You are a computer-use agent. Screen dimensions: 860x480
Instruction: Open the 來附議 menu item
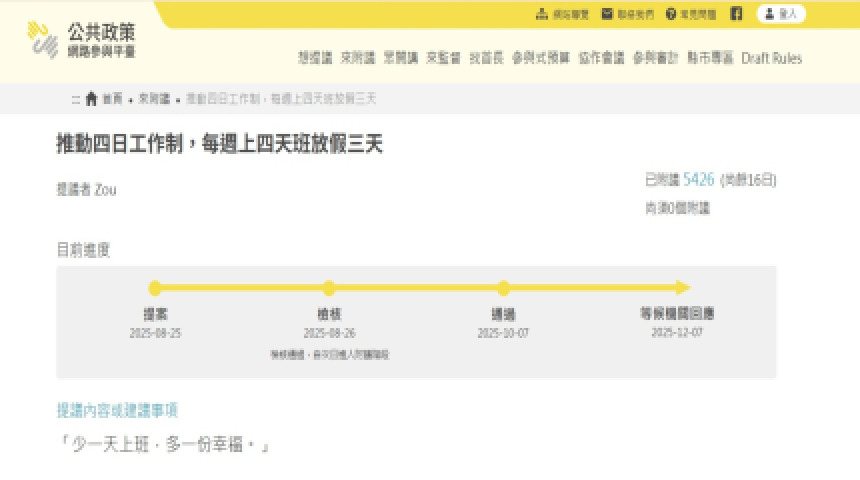click(x=356, y=58)
